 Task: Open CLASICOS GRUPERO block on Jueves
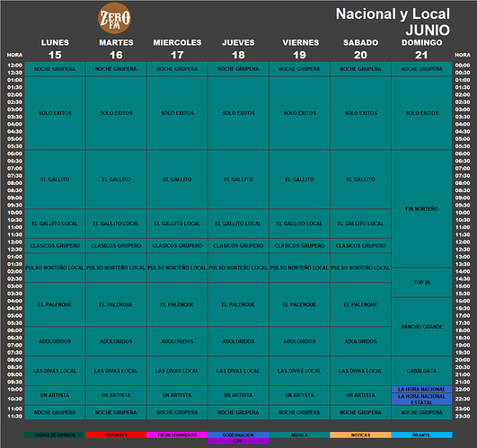click(238, 246)
